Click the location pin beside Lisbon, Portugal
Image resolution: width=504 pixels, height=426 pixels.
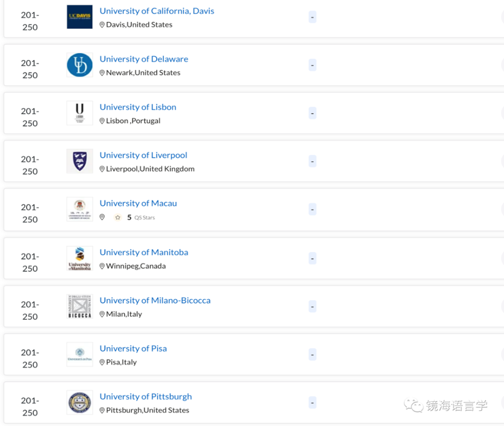point(102,121)
